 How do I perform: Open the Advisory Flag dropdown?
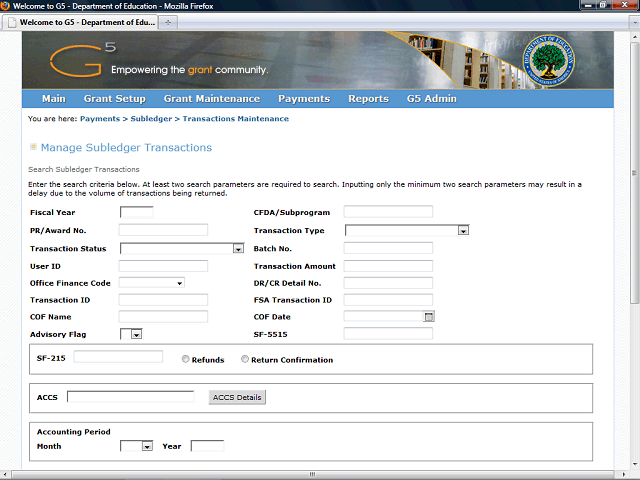(x=136, y=334)
